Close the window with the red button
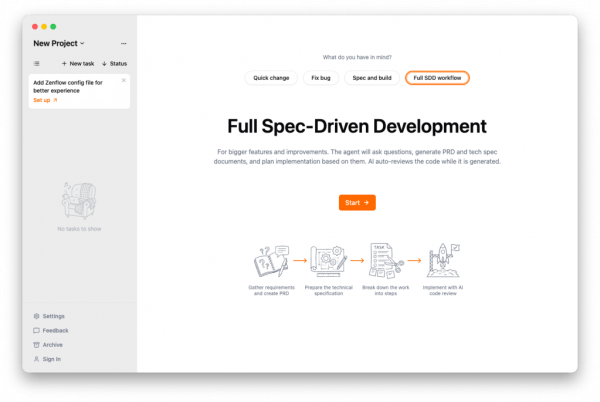 click(x=35, y=27)
